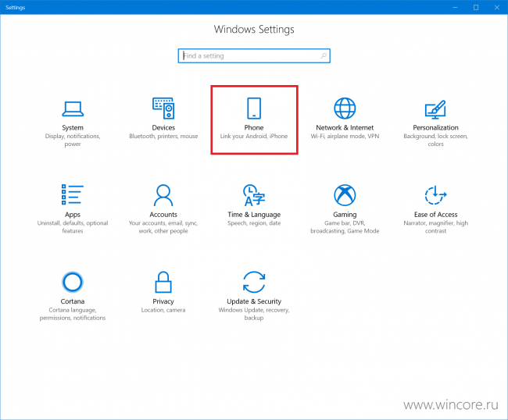The width and height of the screenshot is (508, 420).
Task: Click 'Location, camera' text
Action: click(163, 310)
